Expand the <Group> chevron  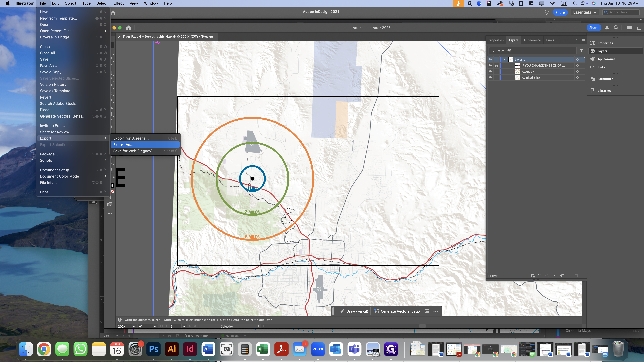coord(510,71)
